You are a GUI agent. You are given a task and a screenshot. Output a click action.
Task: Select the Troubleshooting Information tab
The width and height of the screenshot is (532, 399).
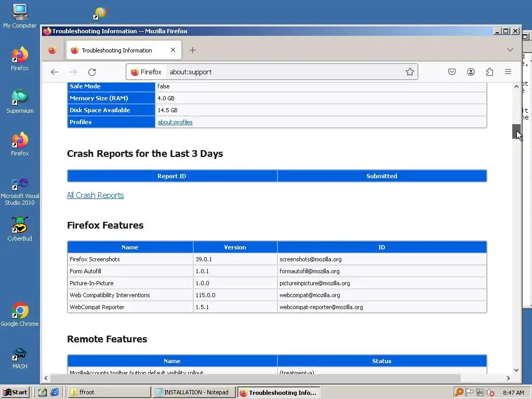point(124,50)
